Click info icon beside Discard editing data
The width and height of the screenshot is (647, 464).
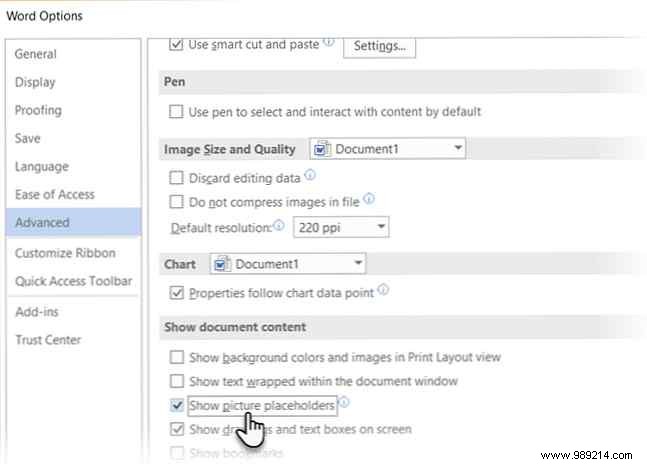[x=310, y=175]
